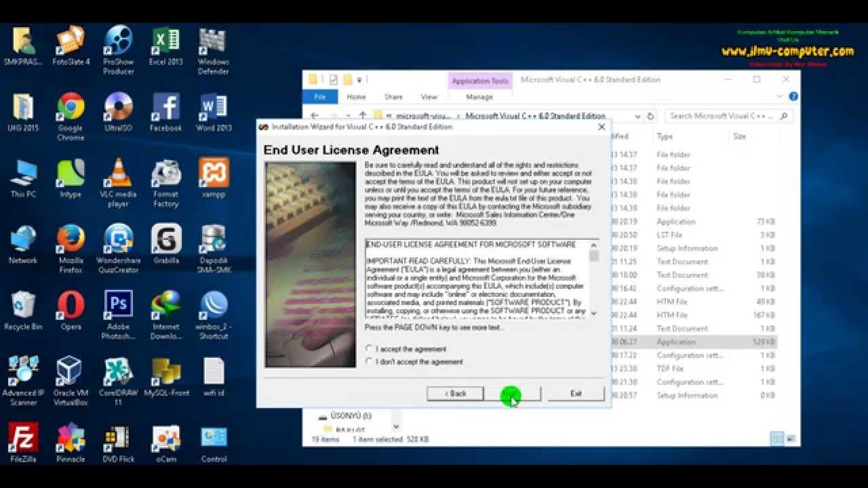Open the Recycle Bin desktop icon
This screenshot has width=868, height=488.
[x=23, y=311]
